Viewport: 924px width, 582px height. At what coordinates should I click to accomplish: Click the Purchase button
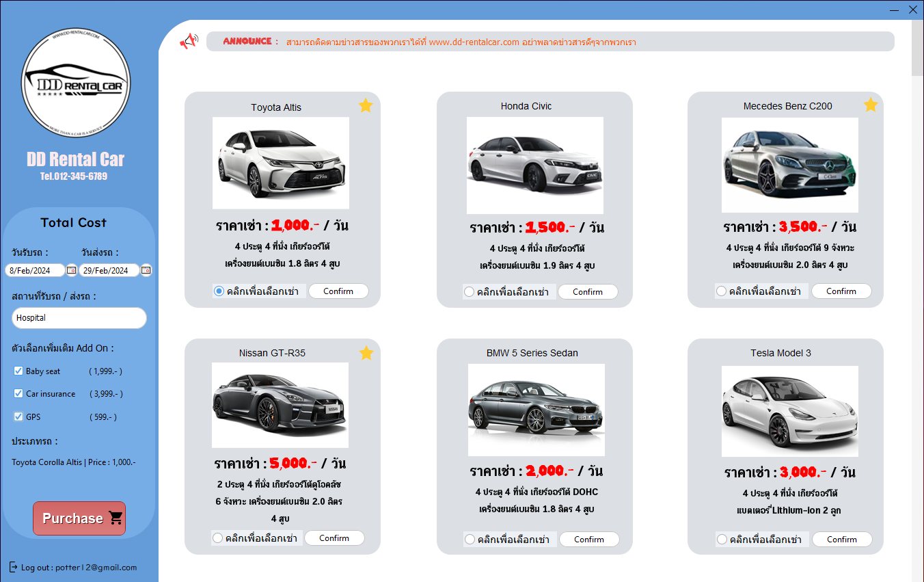click(x=79, y=518)
